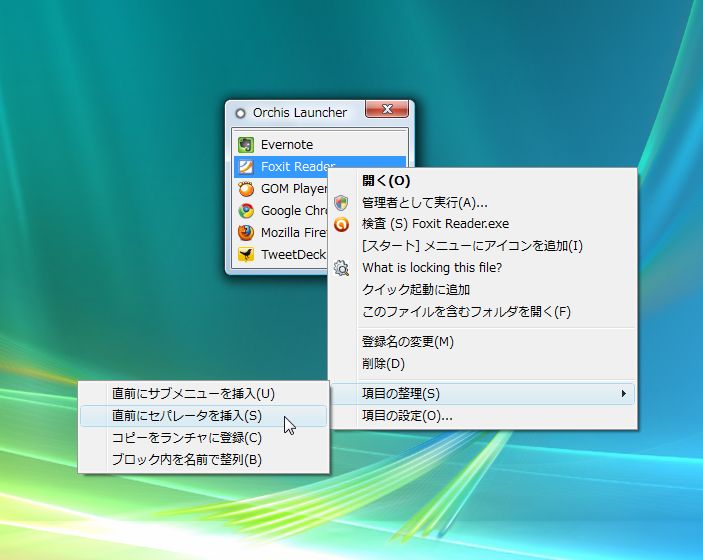Click the gear icon beside What is locking
Screen dimensions: 703x560
pos(341,268)
